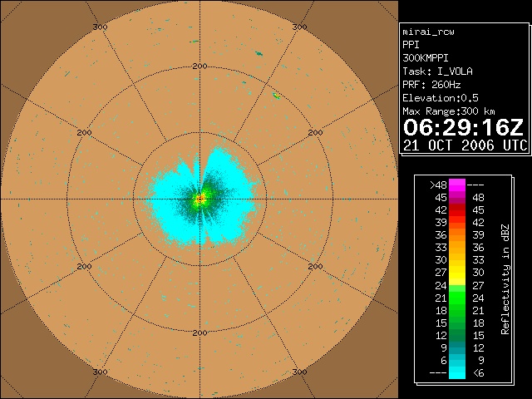Click the dark green echo blob north-northeast near 300 km
532x399 pixels.
pyautogui.click(x=259, y=53)
